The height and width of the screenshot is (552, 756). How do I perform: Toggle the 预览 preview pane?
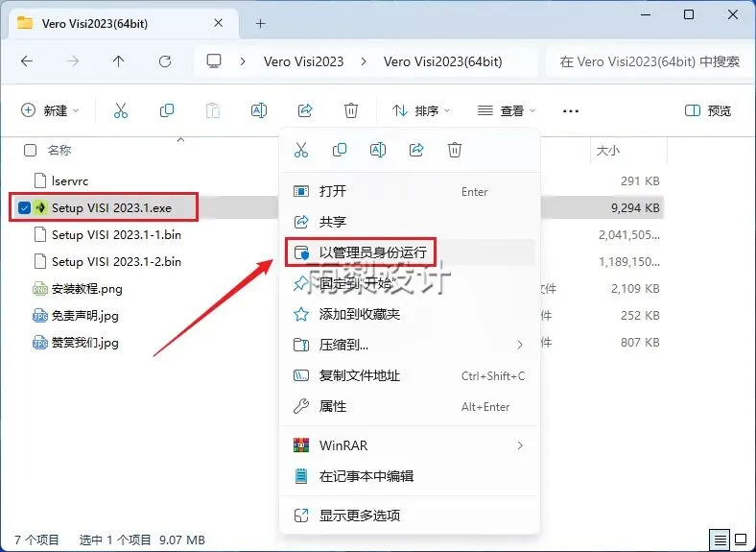tap(708, 111)
